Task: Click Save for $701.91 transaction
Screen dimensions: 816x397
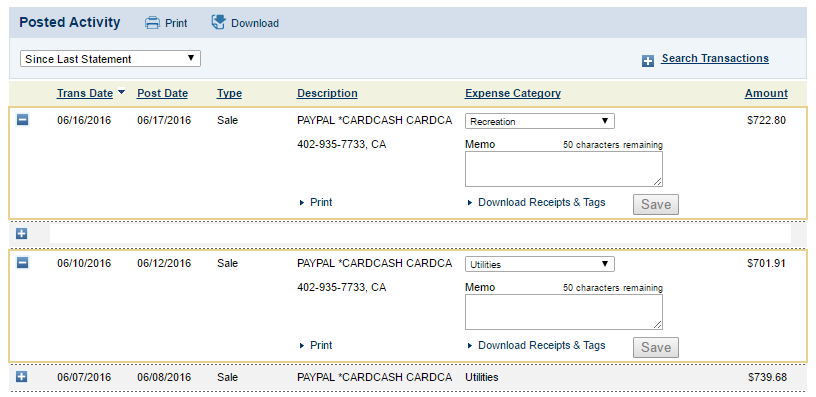Action: click(656, 348)
